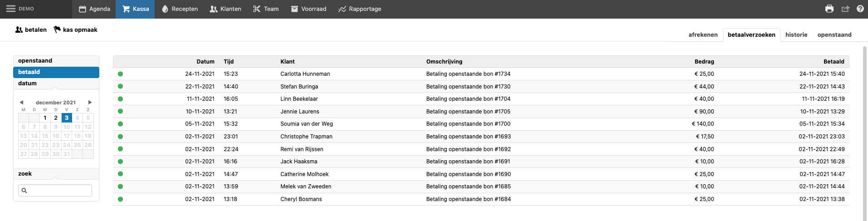This screenshot has height=221, width=868.
Task: Click the print icon in top bar
Action: [x=829, y=9]
